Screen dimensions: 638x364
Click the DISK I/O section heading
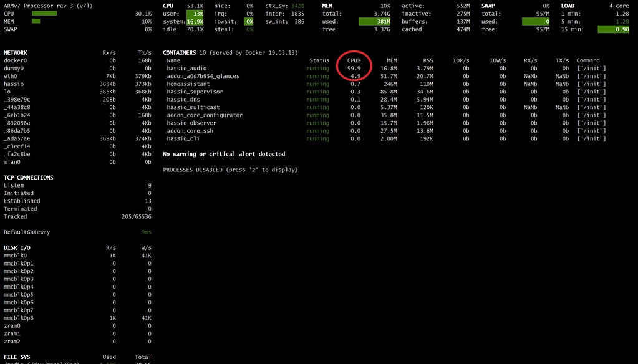(17, 247)
